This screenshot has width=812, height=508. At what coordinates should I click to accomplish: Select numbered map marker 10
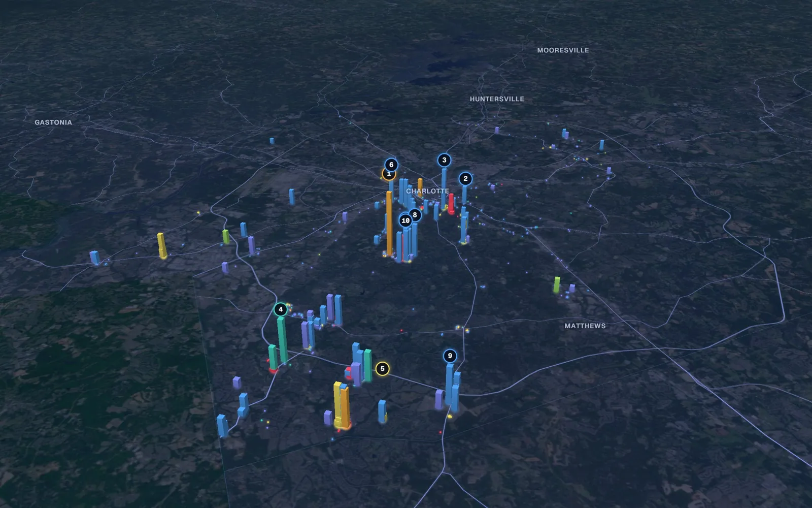point(405,220)
